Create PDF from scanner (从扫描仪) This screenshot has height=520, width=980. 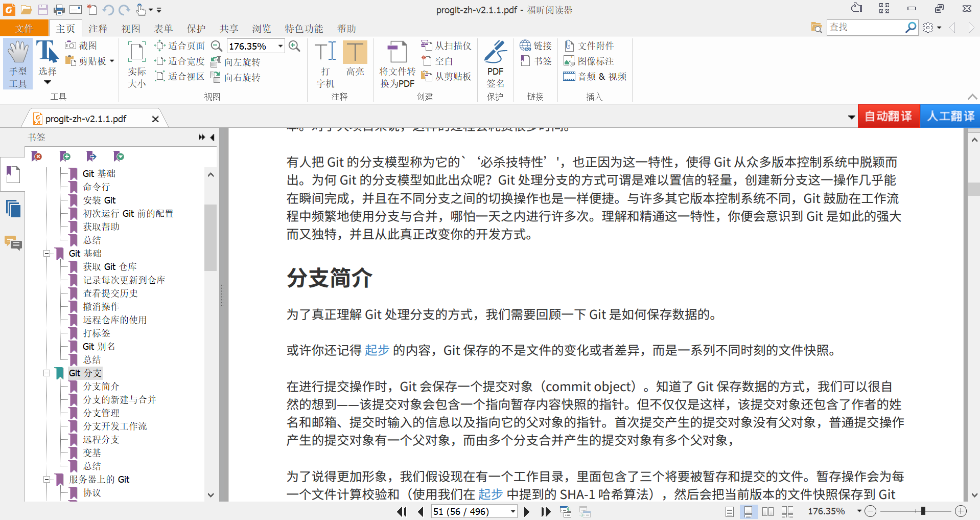pyautogui.click(x=446, y=46)
